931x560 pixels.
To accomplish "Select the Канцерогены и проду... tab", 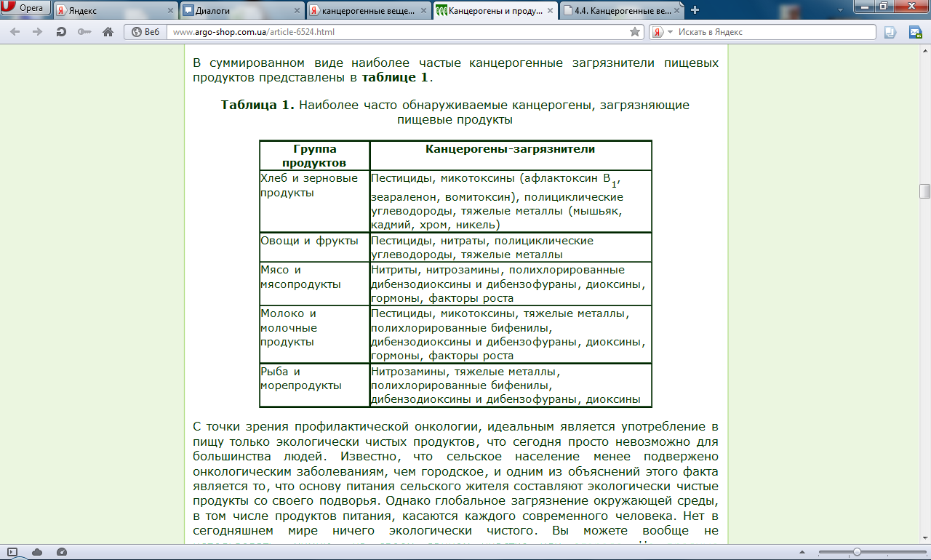I will (496, 11).
